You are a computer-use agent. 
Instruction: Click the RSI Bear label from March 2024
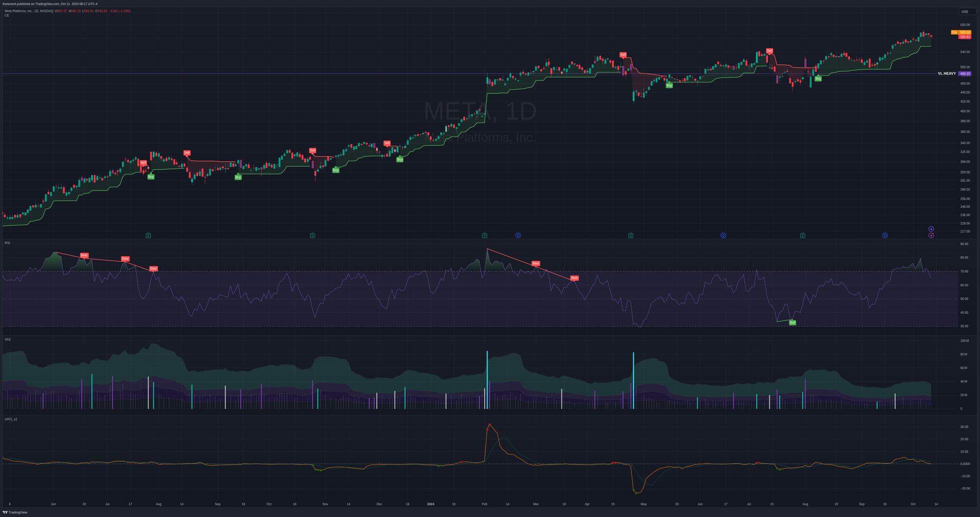[x=536, y=263]
